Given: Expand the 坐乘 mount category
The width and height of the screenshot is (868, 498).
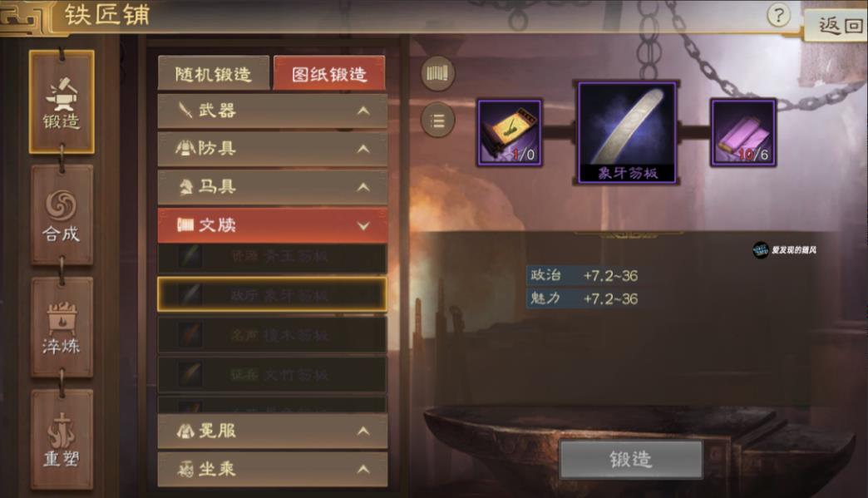Looking at the screenshot, I should pos(273,469).
